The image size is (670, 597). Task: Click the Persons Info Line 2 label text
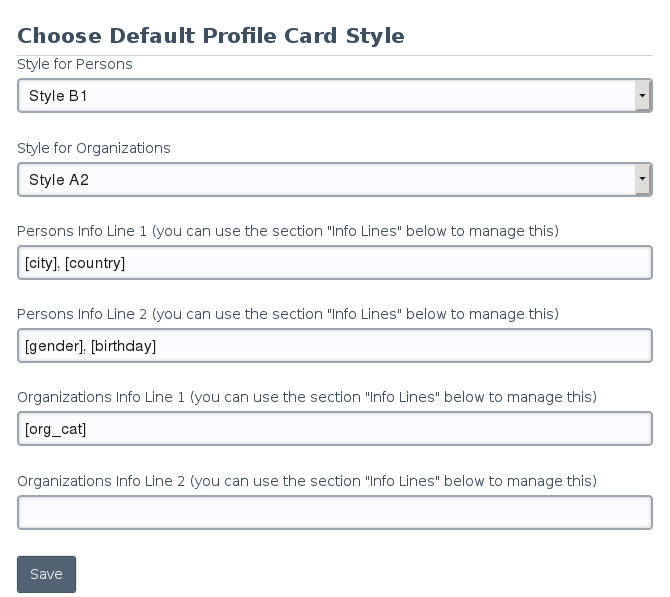pos(287,314)
